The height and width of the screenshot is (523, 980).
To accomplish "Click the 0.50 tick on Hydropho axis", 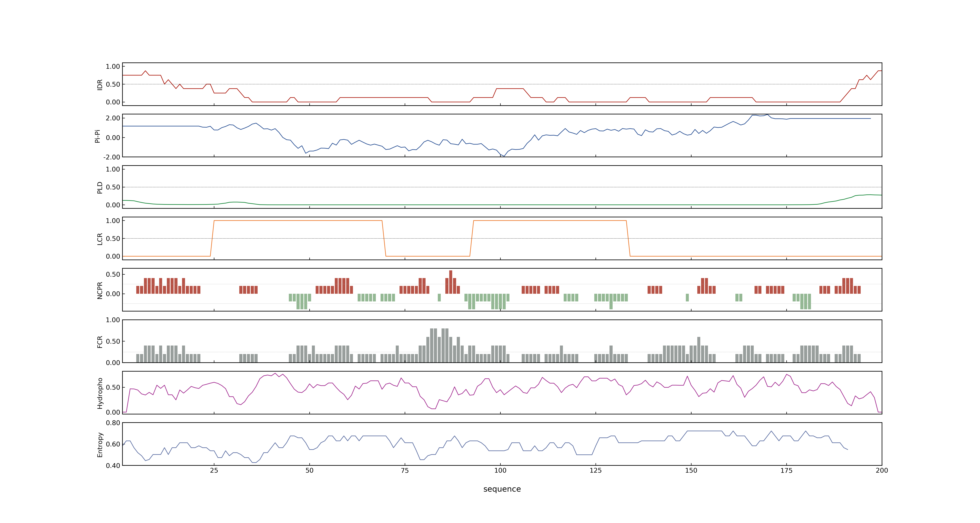I will tap(113, 387).
